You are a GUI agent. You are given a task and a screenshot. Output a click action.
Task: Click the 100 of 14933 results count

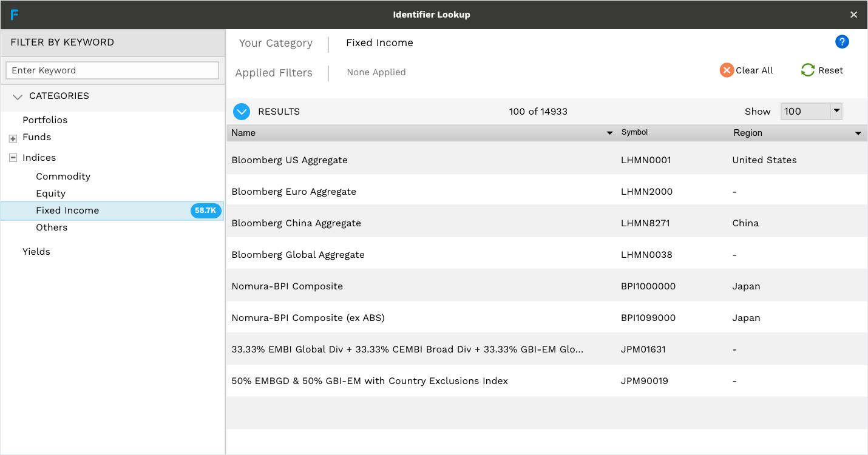pos(538,112)
